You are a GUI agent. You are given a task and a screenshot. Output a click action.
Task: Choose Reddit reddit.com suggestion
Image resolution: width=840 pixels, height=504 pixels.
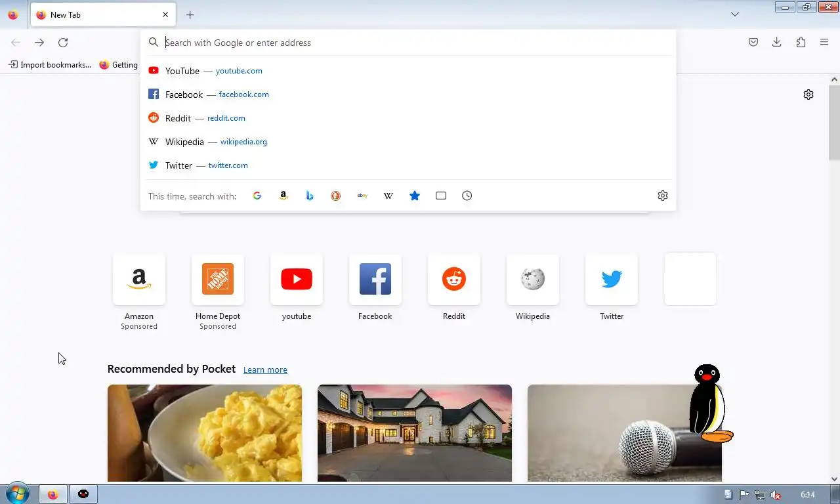(408, 118)
